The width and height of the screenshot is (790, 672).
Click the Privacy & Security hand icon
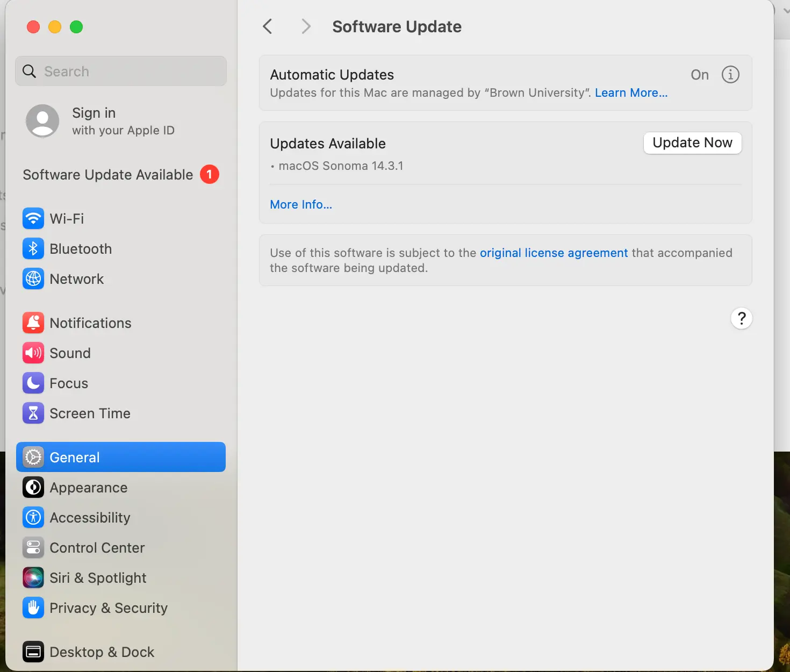tap(33, 607)
